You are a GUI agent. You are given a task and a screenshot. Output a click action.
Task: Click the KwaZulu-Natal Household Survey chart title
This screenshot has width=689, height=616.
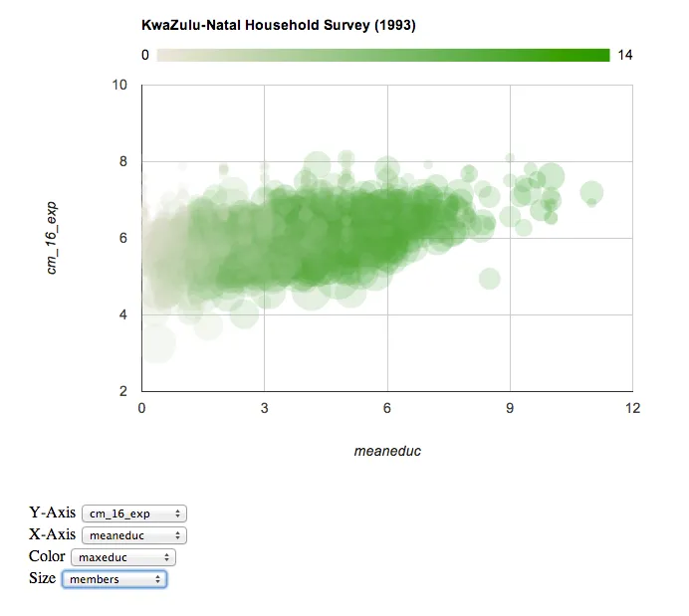click(280, 26)
